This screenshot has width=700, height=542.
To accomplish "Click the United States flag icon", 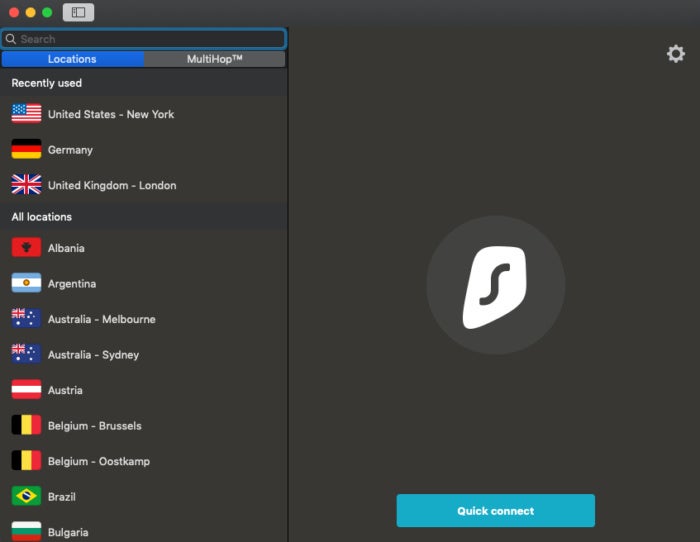I will click(26, 113).
